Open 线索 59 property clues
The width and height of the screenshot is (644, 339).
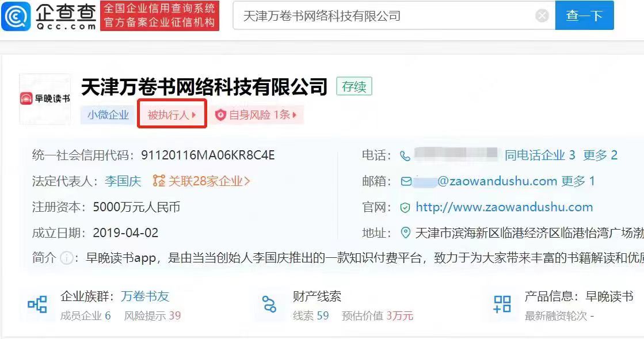click(311, 315)
